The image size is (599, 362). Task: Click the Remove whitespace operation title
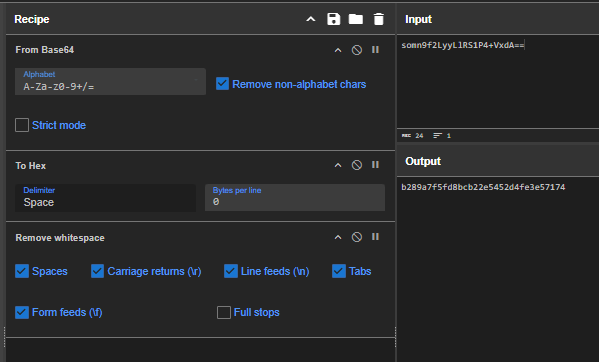click(x=60, y=238)
